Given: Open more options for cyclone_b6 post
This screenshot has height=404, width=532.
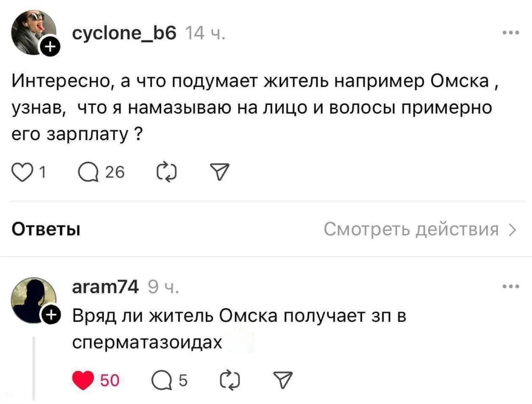Looking at the screenshot, I should (510, 33).
